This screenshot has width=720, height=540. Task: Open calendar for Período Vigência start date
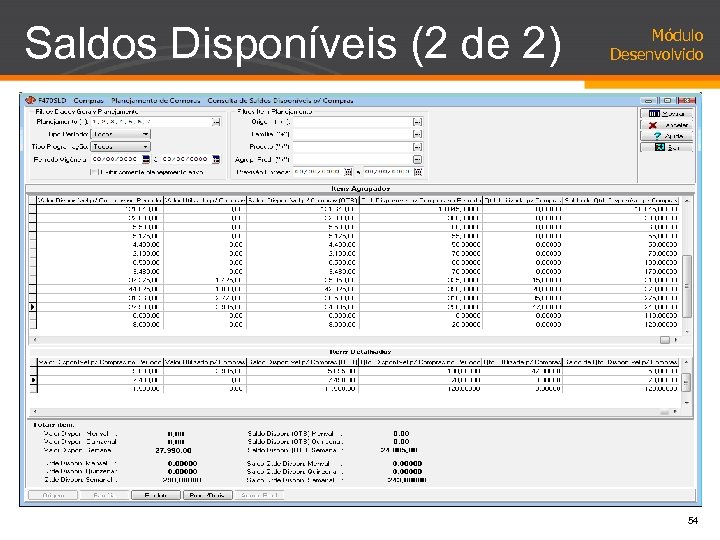(146, 159)
